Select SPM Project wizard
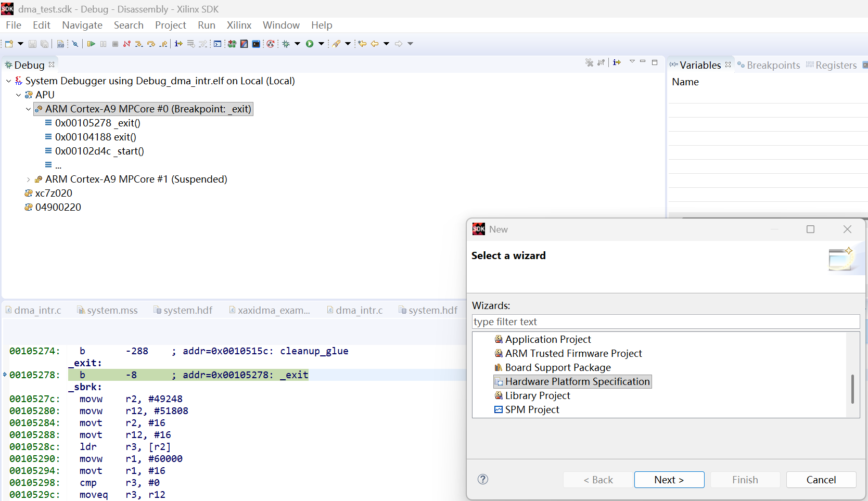 click(x=532, y=409)
